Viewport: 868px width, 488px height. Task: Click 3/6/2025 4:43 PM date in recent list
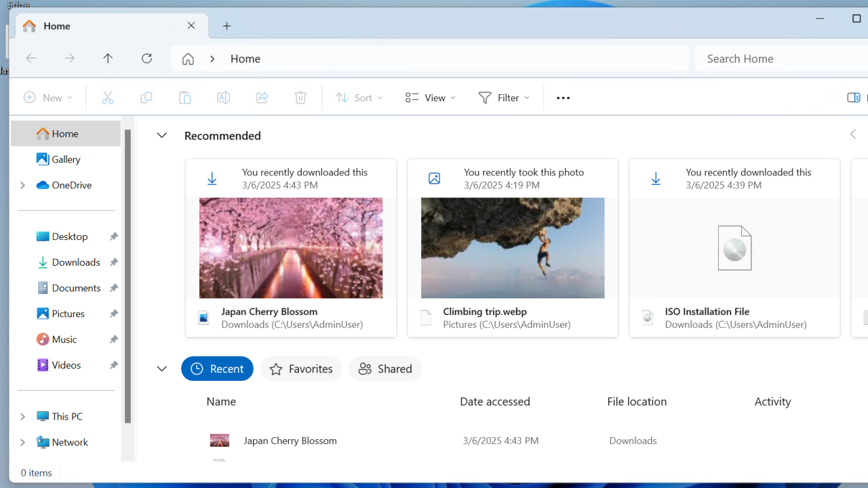click(x=500, y=441)
